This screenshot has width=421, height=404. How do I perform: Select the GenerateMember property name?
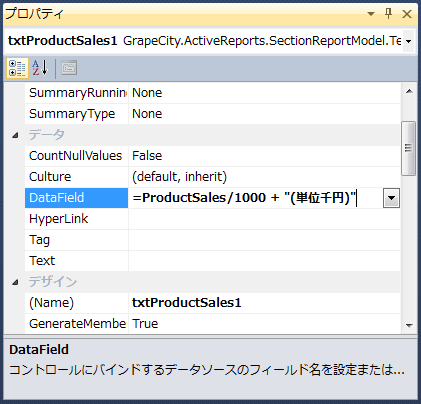point(77,324)
